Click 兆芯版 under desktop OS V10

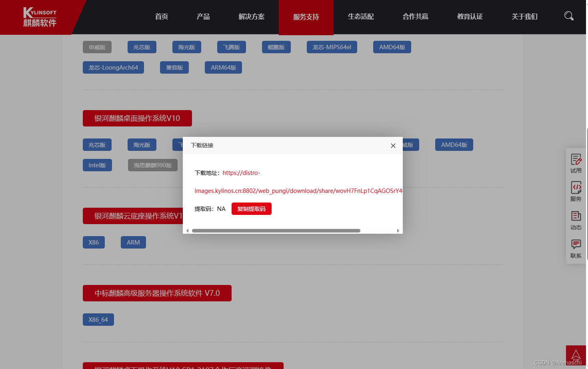pyautogui.click(x=97, y=145)
